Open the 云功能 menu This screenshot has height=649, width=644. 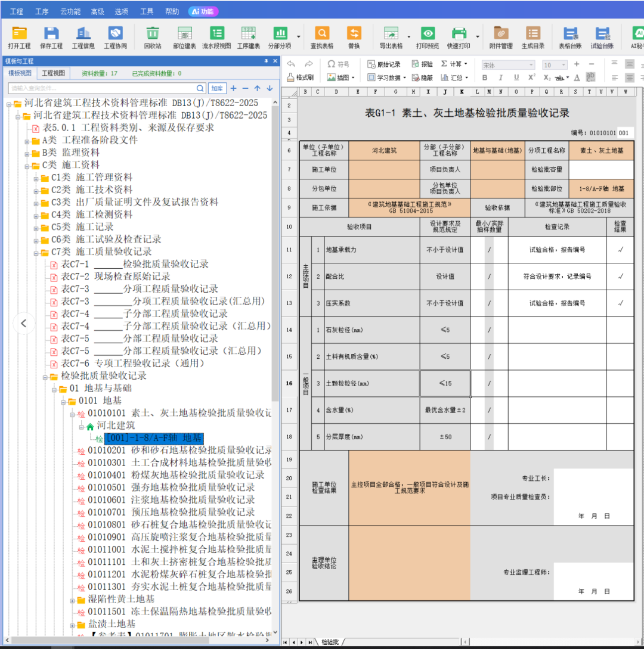[x=70, y=11]
